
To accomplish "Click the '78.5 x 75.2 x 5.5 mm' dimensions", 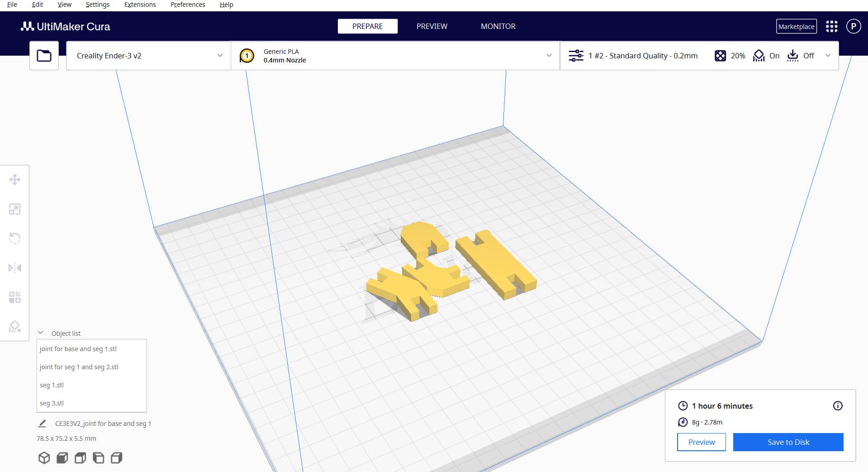I will [66, 439].
